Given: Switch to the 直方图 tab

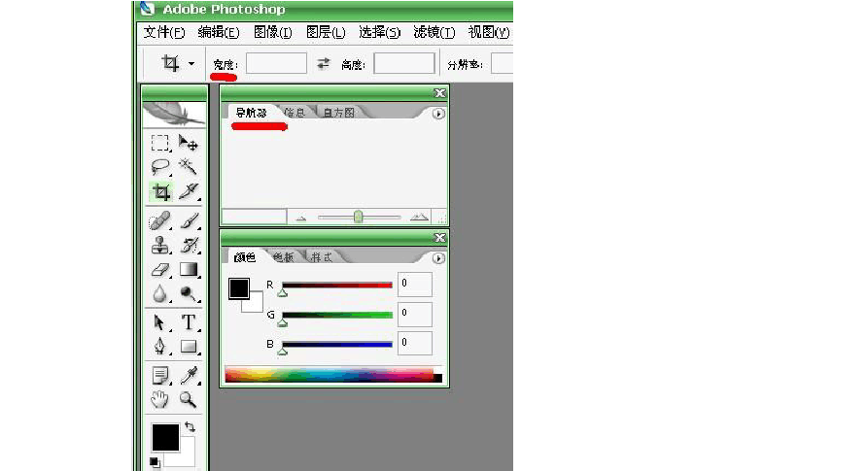Looking at the screenshot, I should pyautogui.click(x=338, y=113).
